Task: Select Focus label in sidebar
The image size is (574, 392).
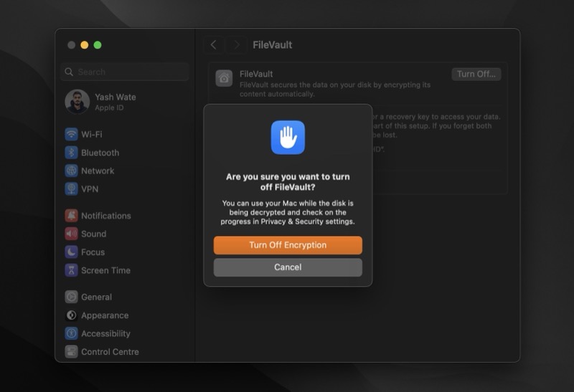Action: tap(93, 252)
